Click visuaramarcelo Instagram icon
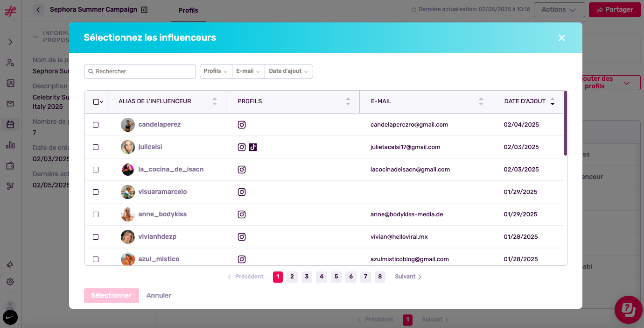 point(242,192)
